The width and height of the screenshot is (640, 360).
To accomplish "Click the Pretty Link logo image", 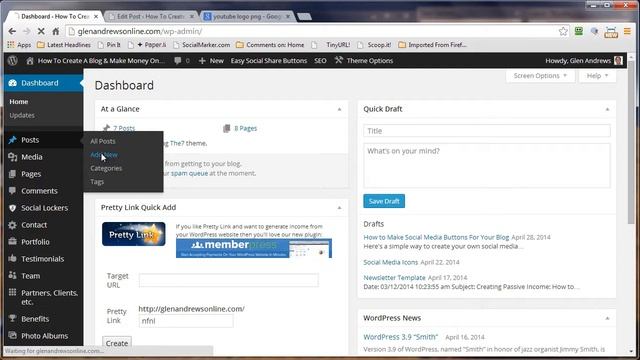I will click(134, 234).
